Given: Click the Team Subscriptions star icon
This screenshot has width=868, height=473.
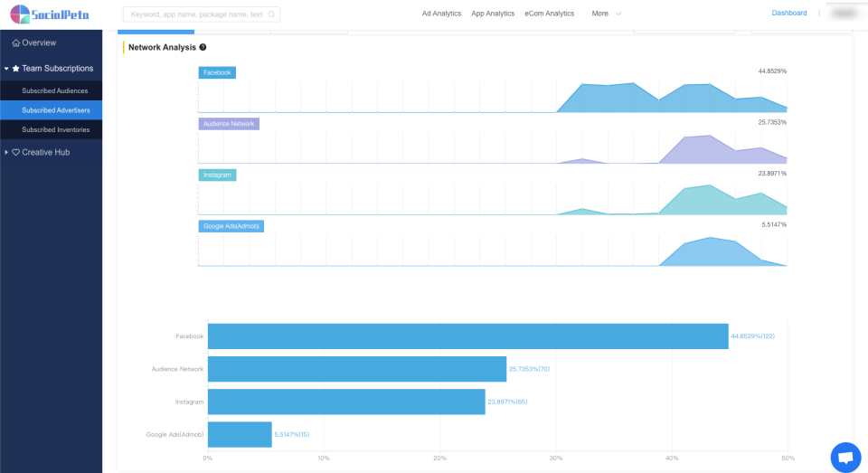Looking at the screenshot, I should [x=15, y=68].
